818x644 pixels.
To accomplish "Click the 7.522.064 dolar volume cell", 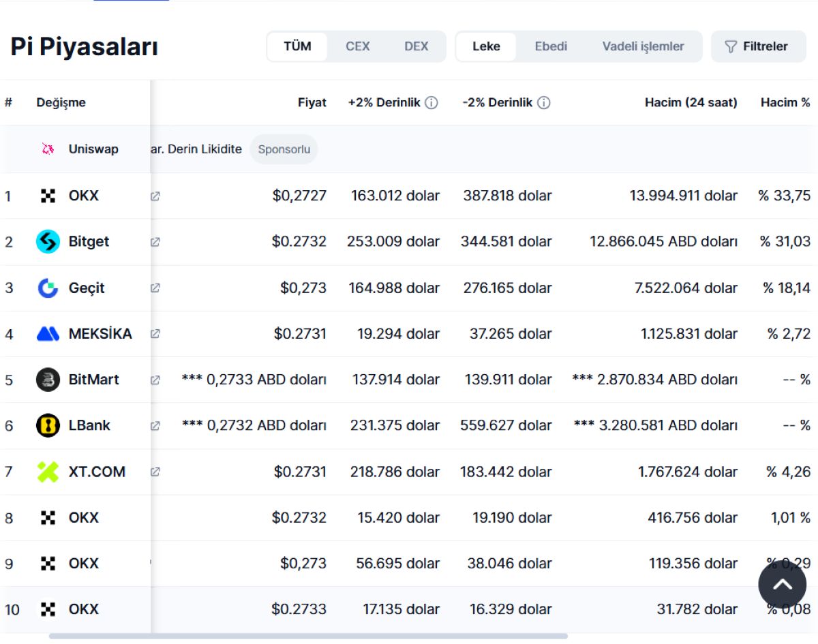I will pyautogui.click(x=686, y=288).
